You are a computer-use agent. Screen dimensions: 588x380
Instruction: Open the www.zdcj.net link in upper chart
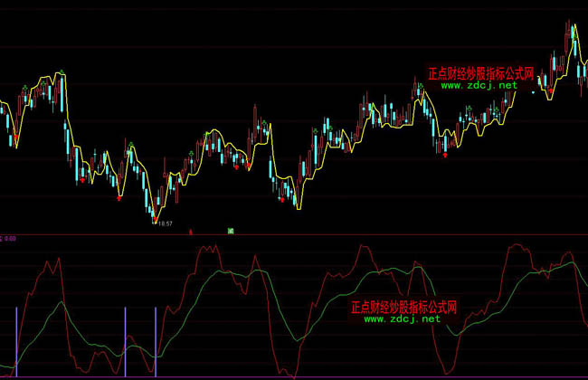pyautogui.click(x=479, y=85)
